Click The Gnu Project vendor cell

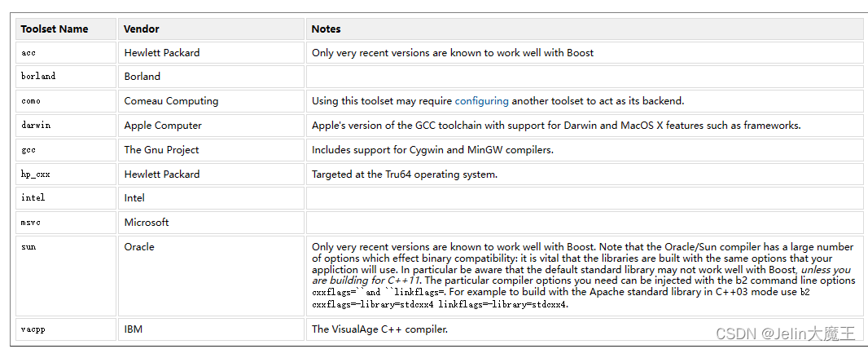(x=211, y=149)
